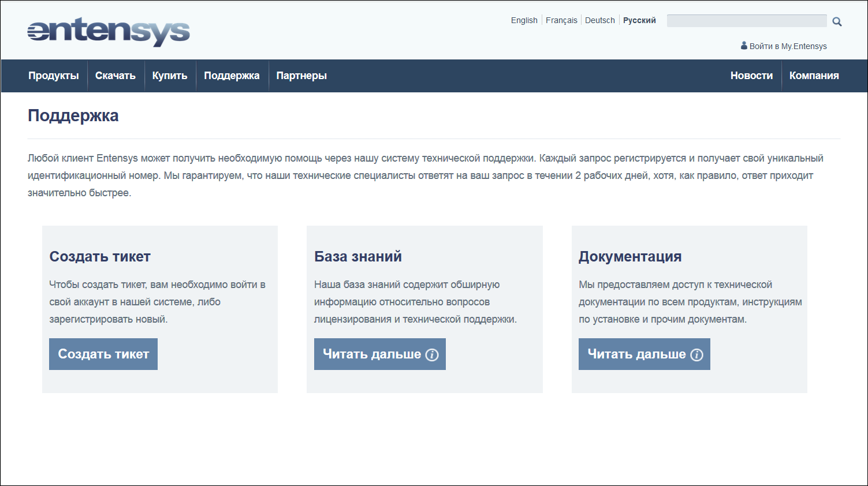Click Читать дальше under Документация
868x486 pixels.
pyautogui.click(x=645, y=354)
